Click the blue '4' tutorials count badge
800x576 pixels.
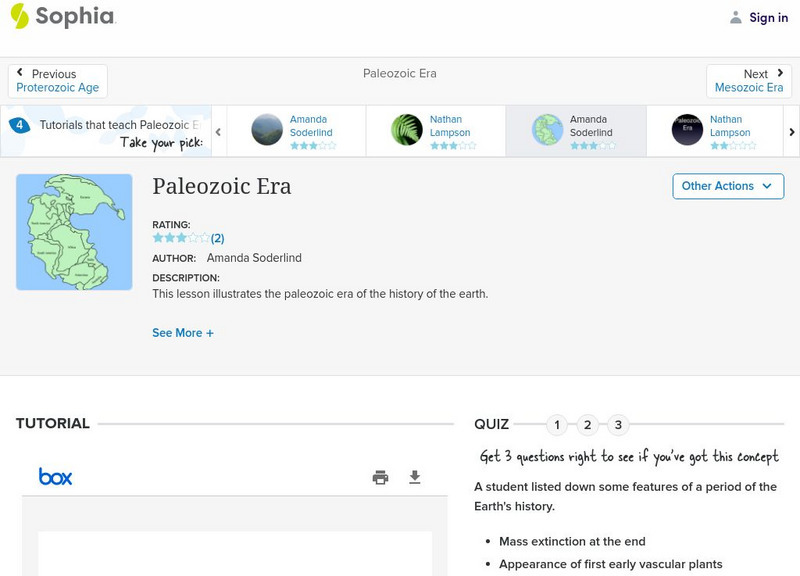point(18,124)
